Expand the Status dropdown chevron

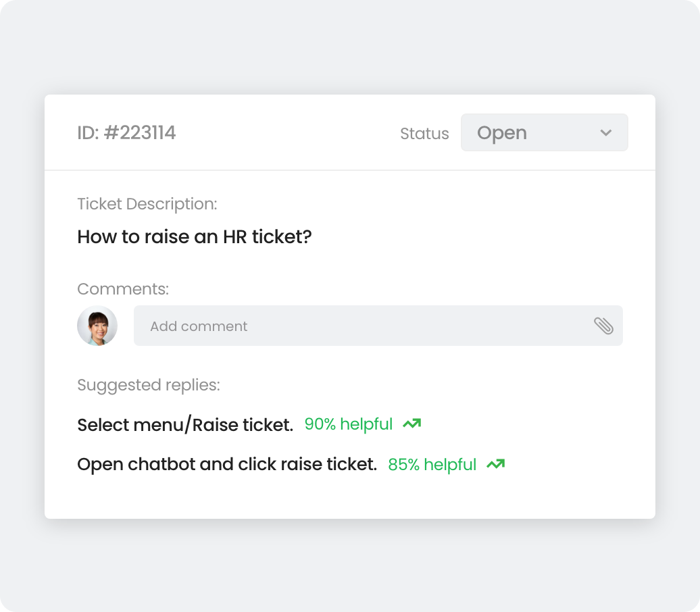pyautogui.click(x=605, y=133)
